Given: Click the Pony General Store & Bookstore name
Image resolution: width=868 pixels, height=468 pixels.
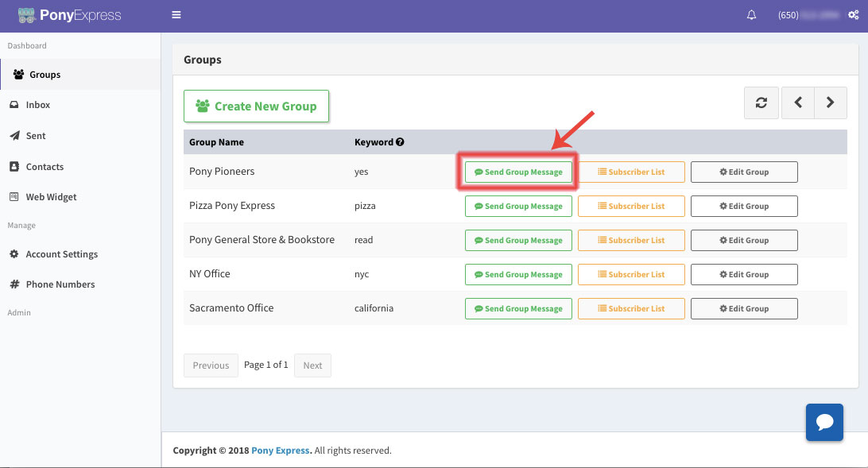Looking at the screenshot, I should [x=262, y=239].
